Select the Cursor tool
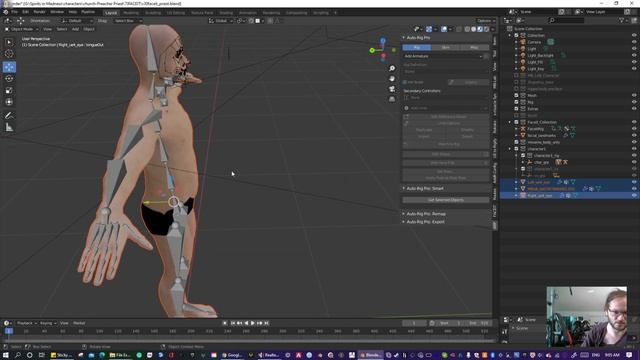 point(9,53)
